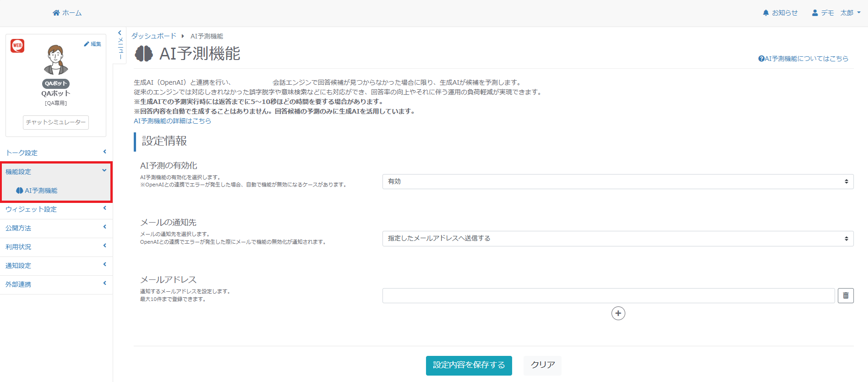This screenshot has width=868, height=382.
Task: Go to ホーム via house icon
Action: point(67,13)
